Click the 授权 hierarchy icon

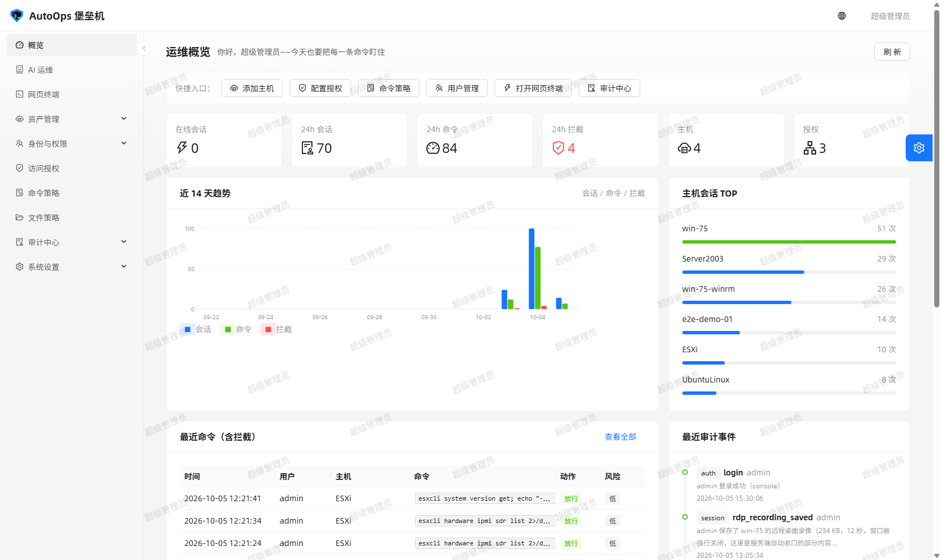(810, 148)
